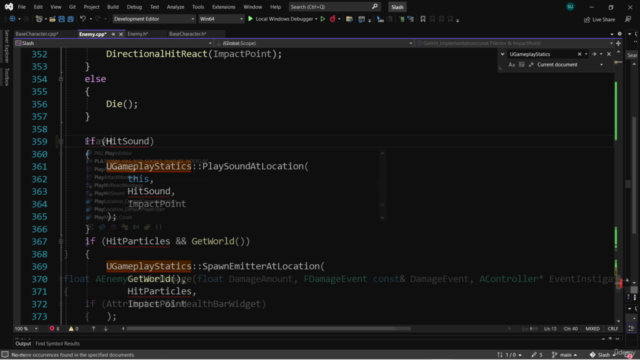Start the Local Windows Debugger
The width and height of the screenshot is (640, 360).
[x=281, y=19]
